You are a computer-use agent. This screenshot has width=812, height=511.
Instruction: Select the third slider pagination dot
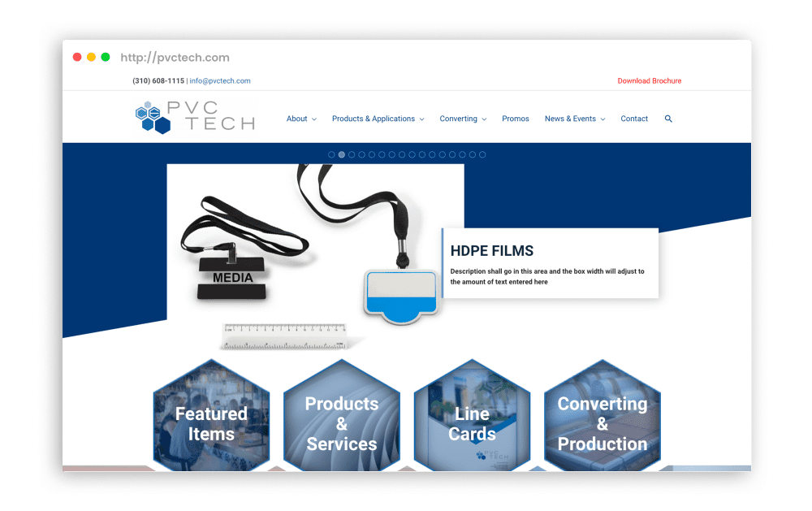(352, 154)
